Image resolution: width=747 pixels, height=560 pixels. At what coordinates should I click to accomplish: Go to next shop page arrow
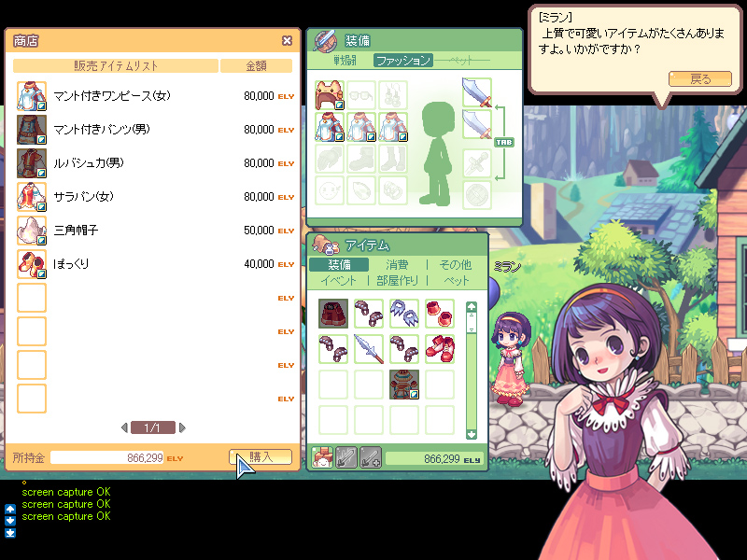coord(182,428)
